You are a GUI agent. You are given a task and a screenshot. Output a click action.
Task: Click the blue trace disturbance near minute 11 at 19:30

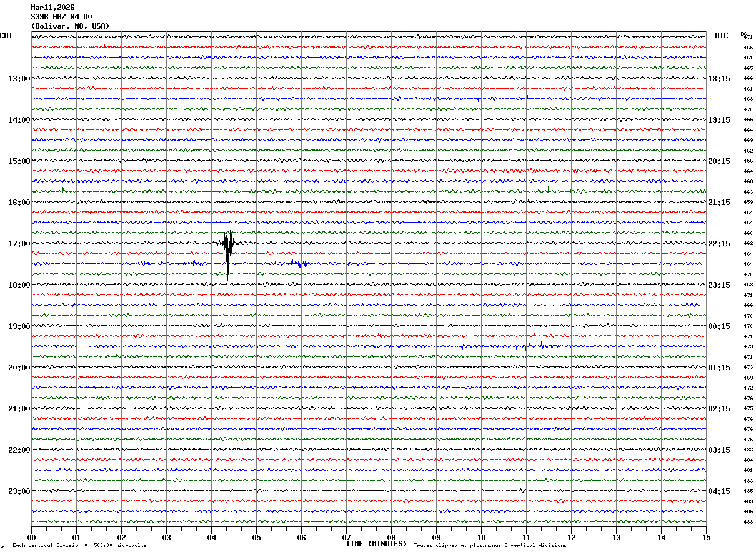tap(531, 346)
